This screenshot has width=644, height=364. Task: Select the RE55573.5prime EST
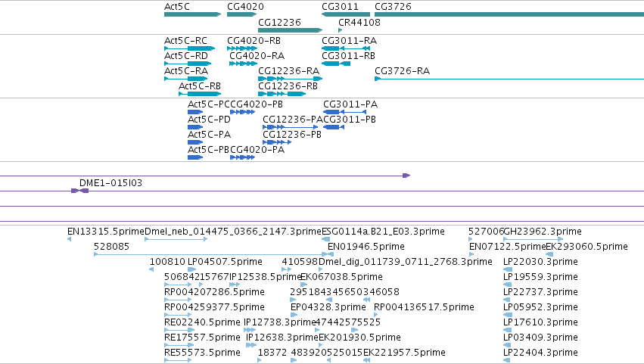(178, 361)
